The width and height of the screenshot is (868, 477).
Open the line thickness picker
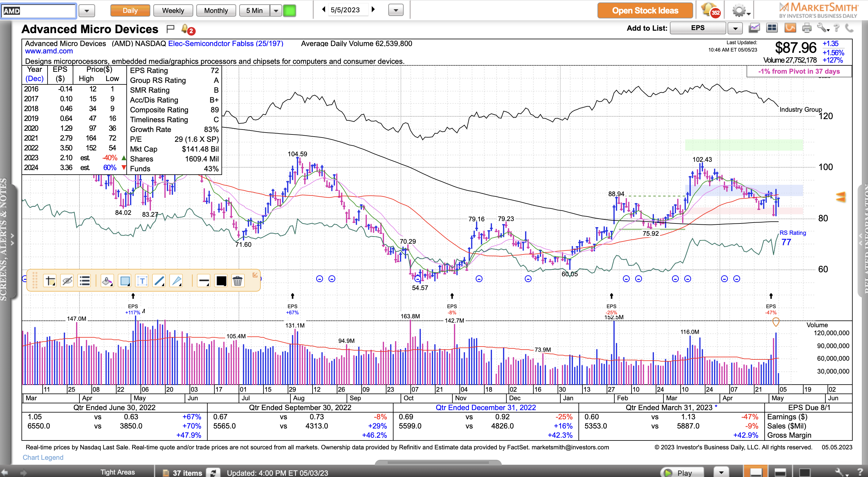coord(204,281)
